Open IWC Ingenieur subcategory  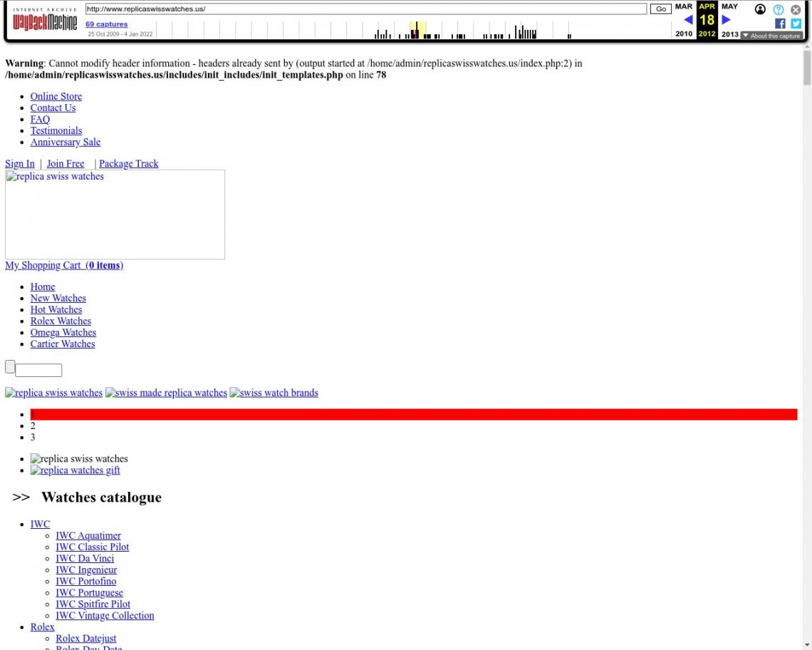[x=86, y=570]
